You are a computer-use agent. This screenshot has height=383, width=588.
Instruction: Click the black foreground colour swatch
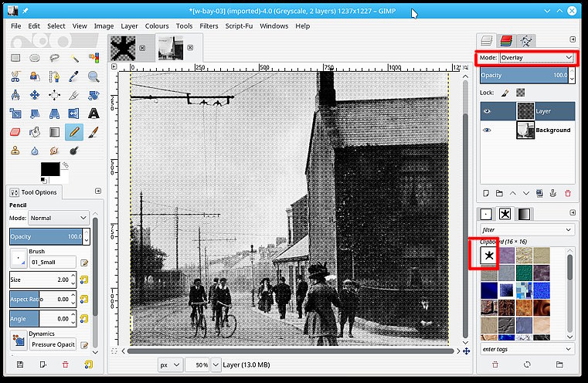(50, 168)
